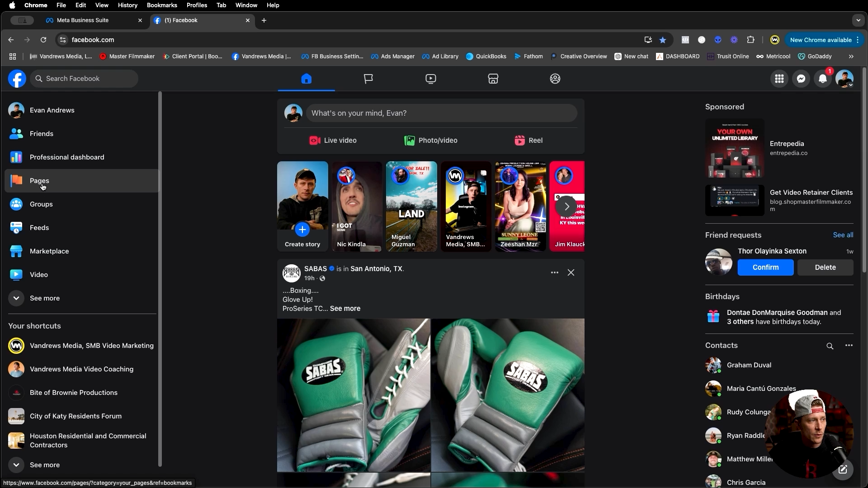Image resolution: width=868 pixels, height=488 pixels.
Task: Open Nic Kindla's story
Action: click(357, 206)
